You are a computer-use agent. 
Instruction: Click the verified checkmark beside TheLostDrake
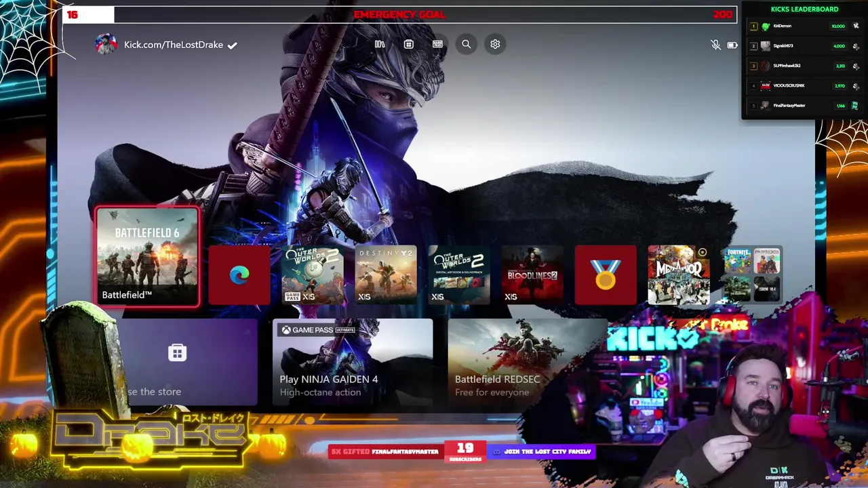coord(232,45)
